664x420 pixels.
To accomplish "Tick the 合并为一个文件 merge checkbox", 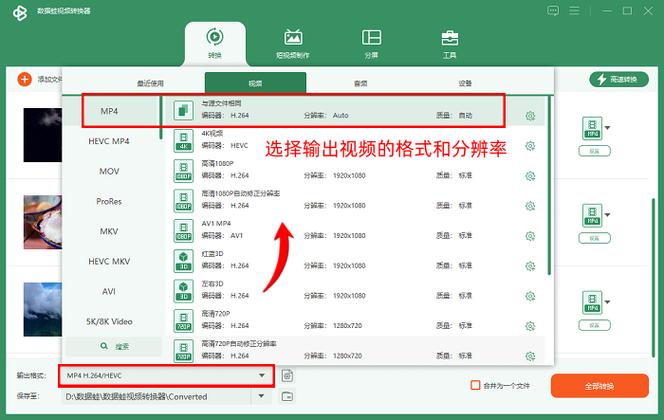I will click(476, 385).
